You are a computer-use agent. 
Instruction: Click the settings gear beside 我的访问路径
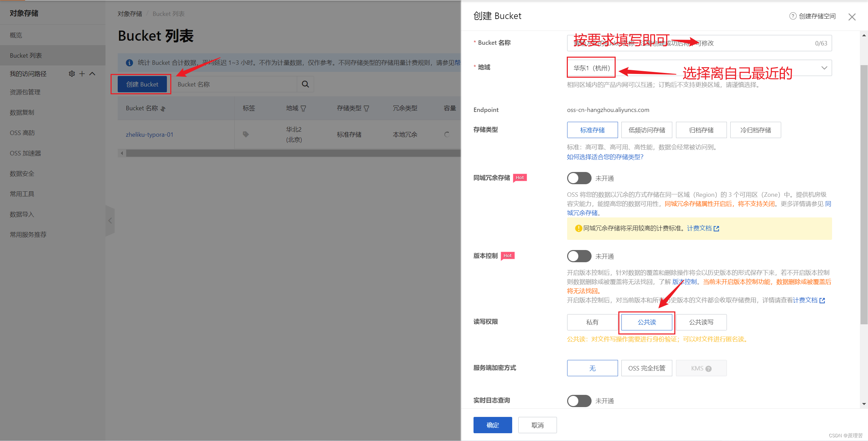[x=72, y=74]
